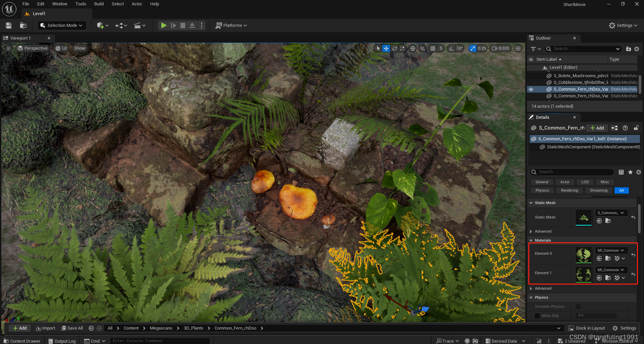Image resolution: width=644 pixels, height=344 pixels.
Task: Open the Build menu
Action: (x=99, y=4)
